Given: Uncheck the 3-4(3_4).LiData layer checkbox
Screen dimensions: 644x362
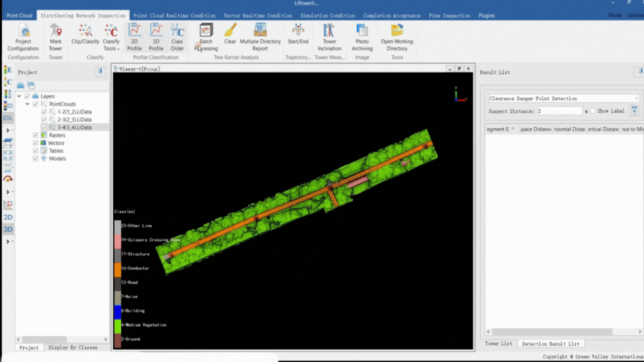Looking at the screenshot, I should pyautogui.click(x=44, y=127).
